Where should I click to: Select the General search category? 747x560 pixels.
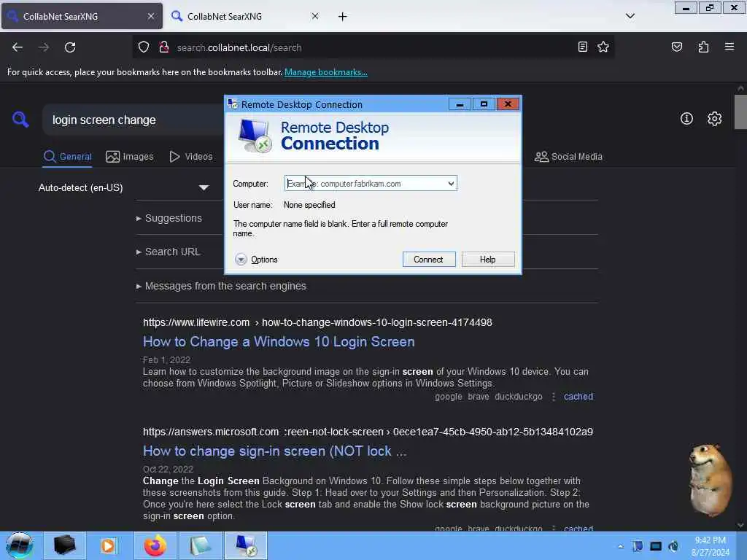tap(67, 157)
